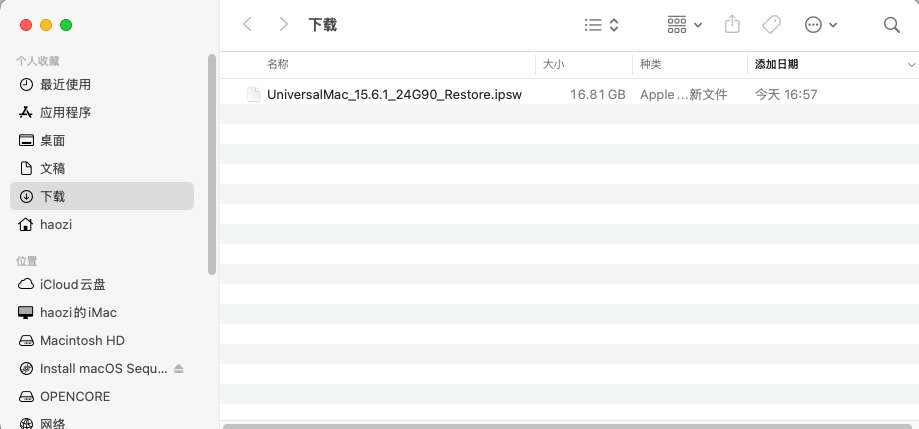Open Macintosh HD volume

[x=82, y=340]
